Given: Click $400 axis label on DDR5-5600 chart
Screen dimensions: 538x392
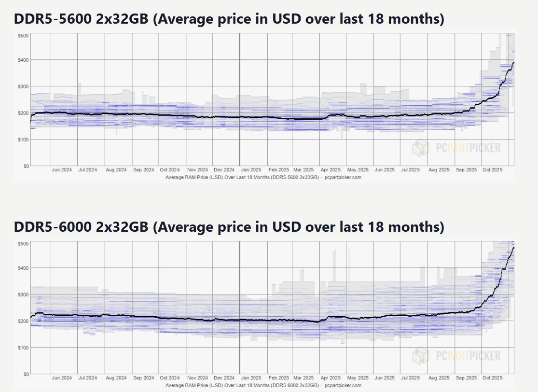Looking at the screenshot, I should (23, 60).
